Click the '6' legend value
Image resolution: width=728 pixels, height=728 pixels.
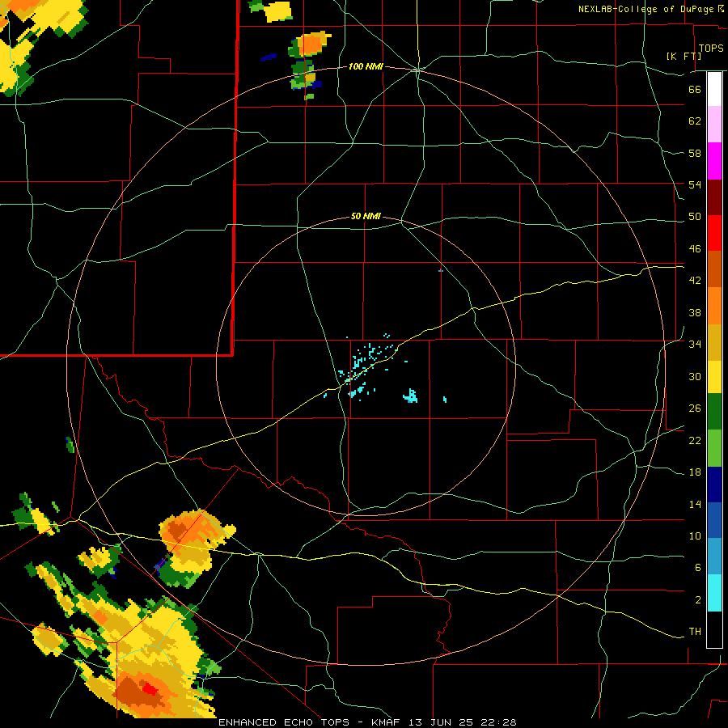(x=697, y=568)
